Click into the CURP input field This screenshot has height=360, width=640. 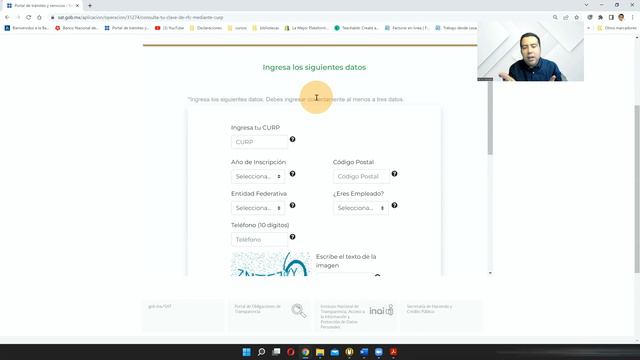tap(259, 142)
